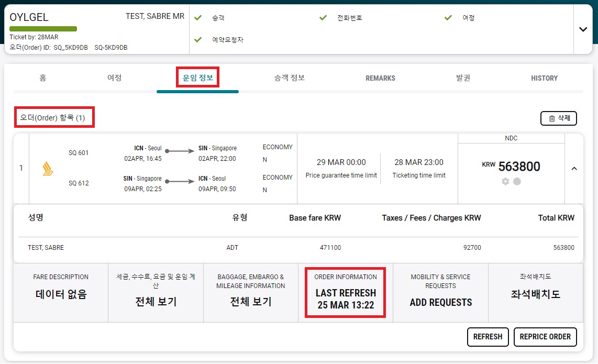
Task: Click ADD REQUESTS for mobility & service
Action: point(440,303)
